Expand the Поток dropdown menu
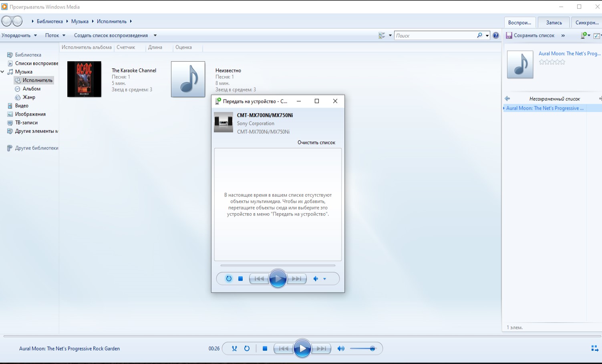The width and height of the screenshot is (602, 364). coord(55,36)
